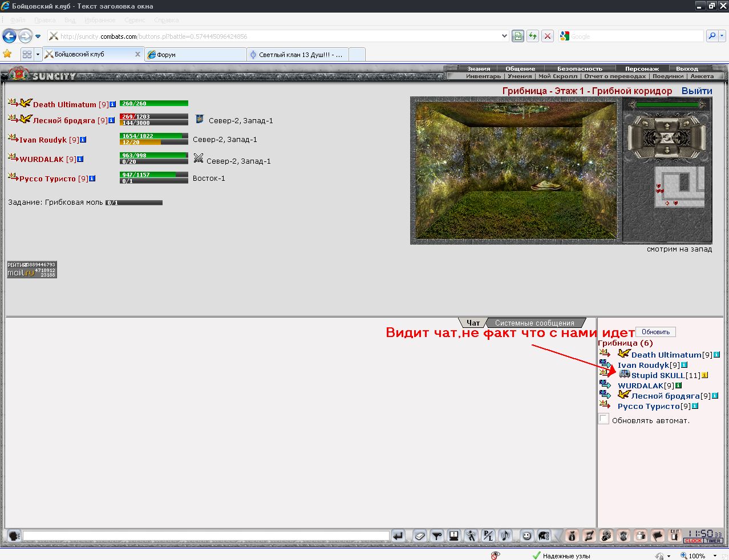Click the Грибковая моль 0/1 quest progress bar
Viewport: 729px width, 560px height.
pos(134,202)
